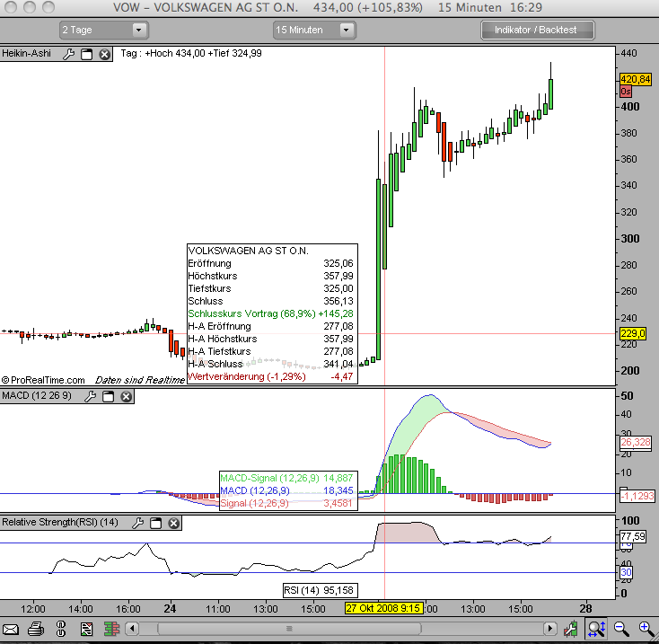659x644 pixels.
Task: Click the 440 price axis label
Action: pos(628,53)
